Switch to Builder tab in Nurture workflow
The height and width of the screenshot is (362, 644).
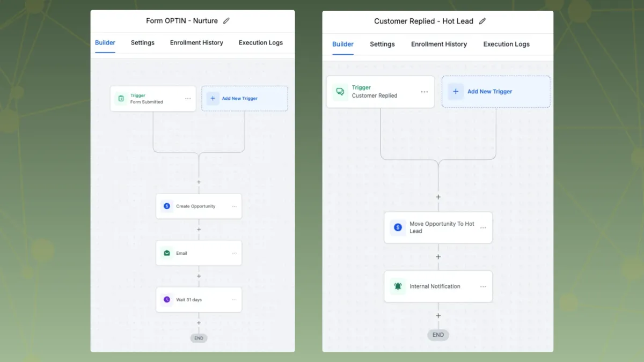pyautogui.click(x=105, y=43)
